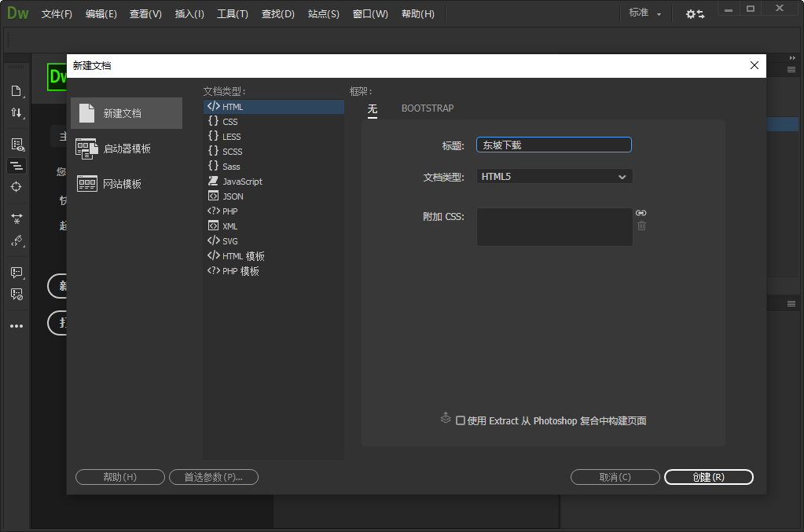This screenshot has height=532, width=804.
Task: Select PHP in document type list
Action: [229, 211]
